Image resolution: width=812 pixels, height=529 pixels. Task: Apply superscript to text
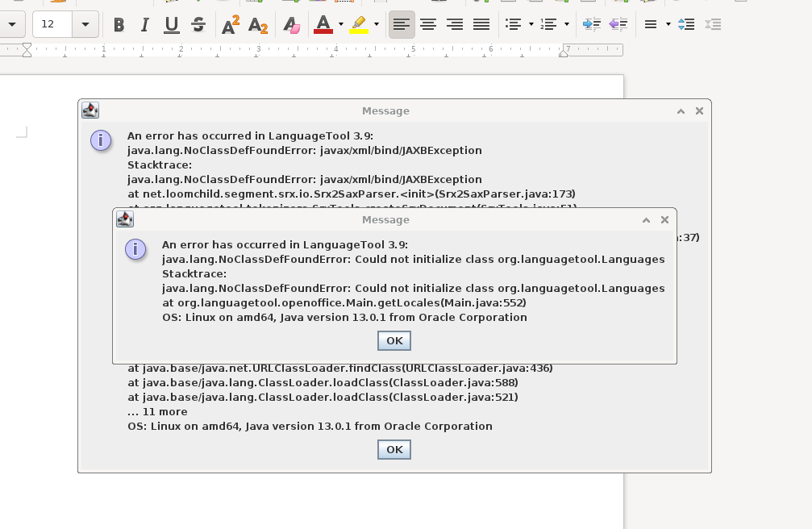click(231, 24)
